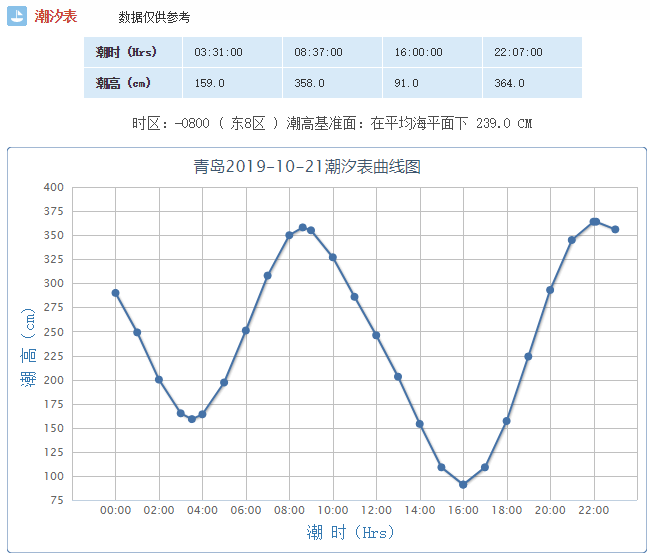Click the data point at 15:00 near 109

(441, 467)
